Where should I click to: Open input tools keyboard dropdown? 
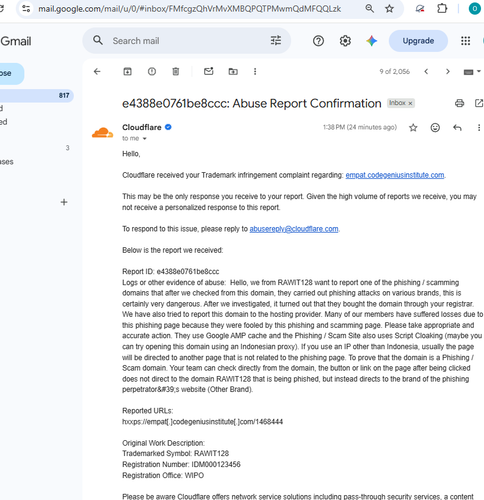click(472, 72)
